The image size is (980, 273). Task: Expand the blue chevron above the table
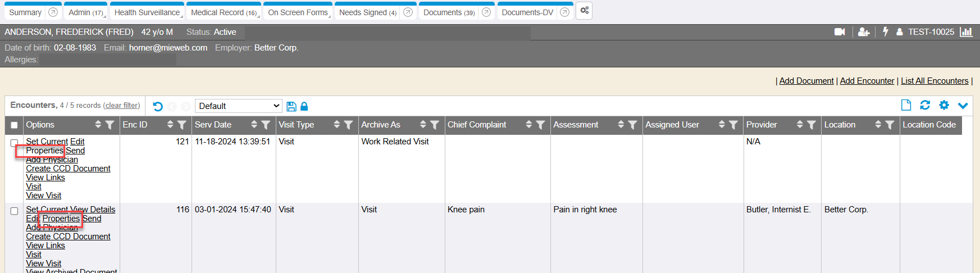(x=963, y=106)
